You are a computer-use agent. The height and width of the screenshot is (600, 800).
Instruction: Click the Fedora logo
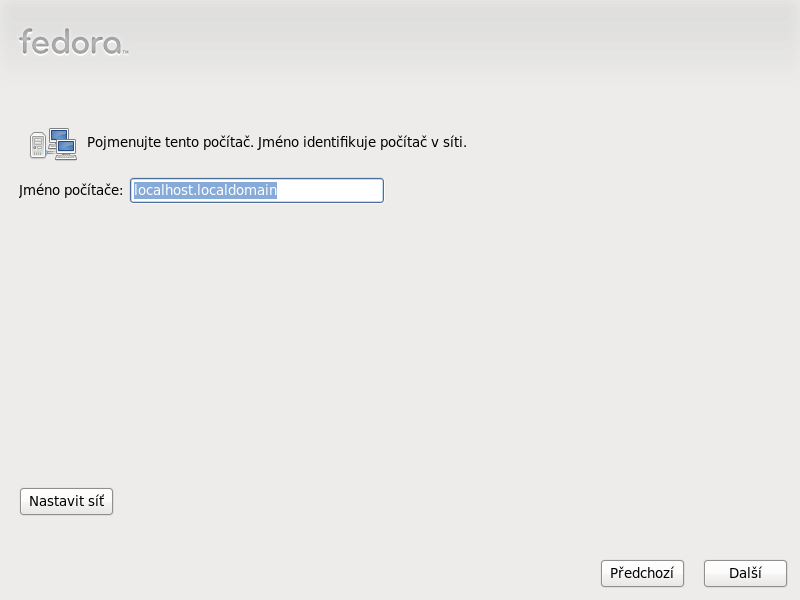(70, 42)
